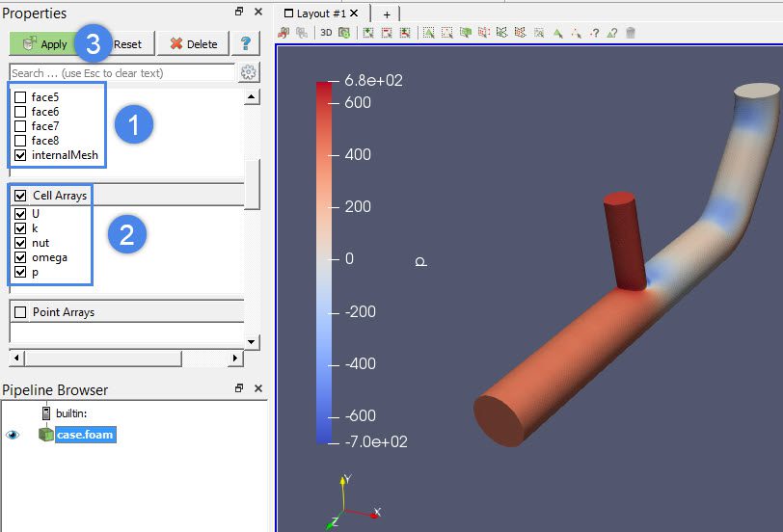Click the camera link icon in view toolbar

(x=283, y=33)
